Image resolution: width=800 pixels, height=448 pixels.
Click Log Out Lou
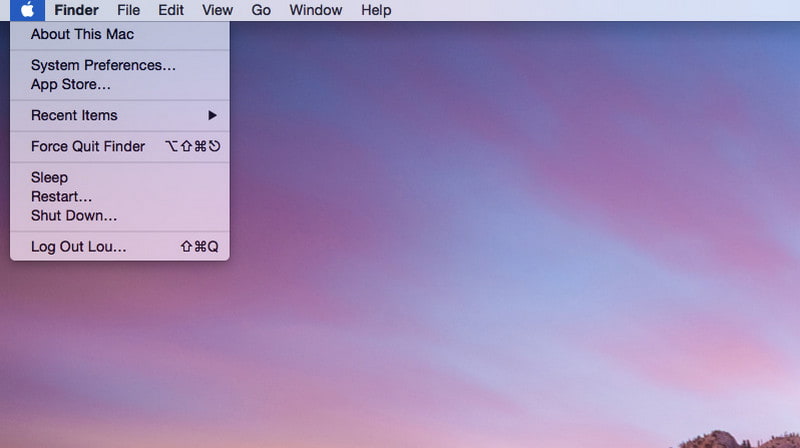pos(78,246)
